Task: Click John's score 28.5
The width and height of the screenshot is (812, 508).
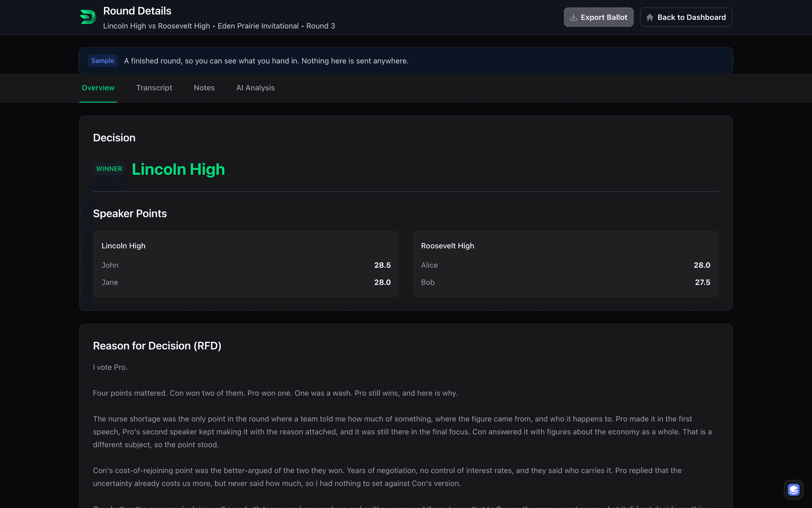Action: tap(383, 265)
